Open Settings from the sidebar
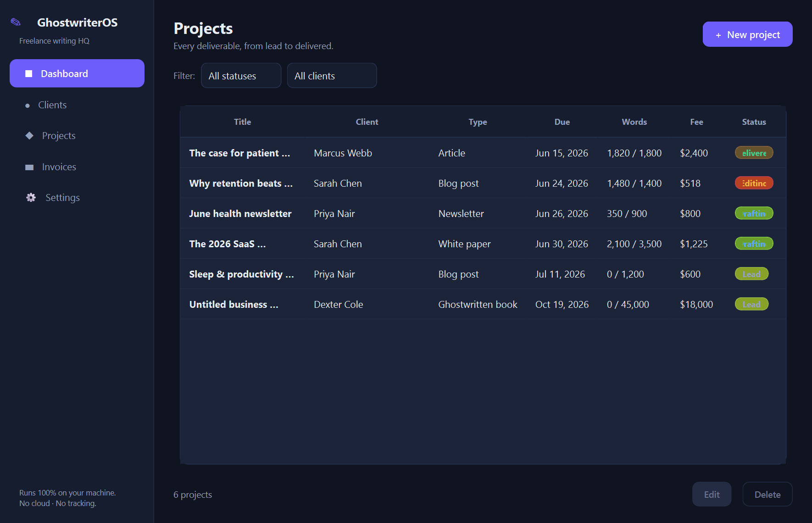The width and height of the screenshot is (812, 523). point(77,198)
